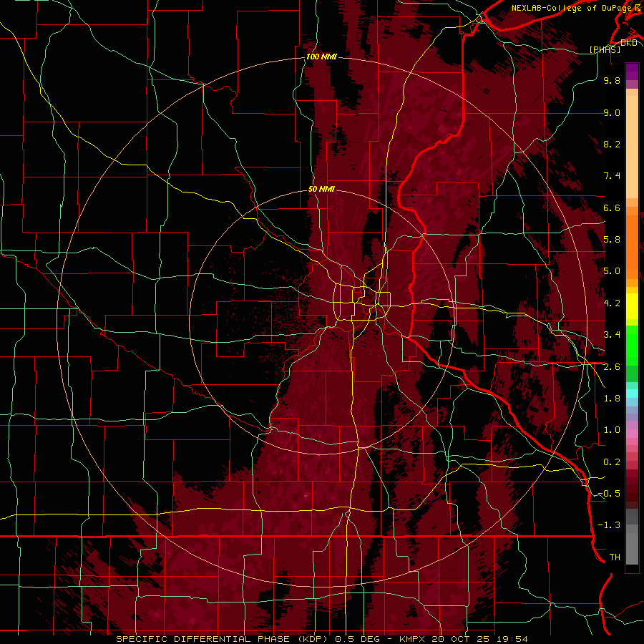The width and height of the screenshot is (644, 644).
Task: Click the 100 NMI range ring label
Action: (321, 57)
